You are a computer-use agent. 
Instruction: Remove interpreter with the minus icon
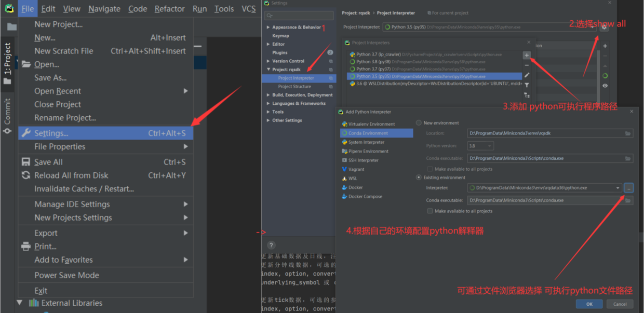527,65
